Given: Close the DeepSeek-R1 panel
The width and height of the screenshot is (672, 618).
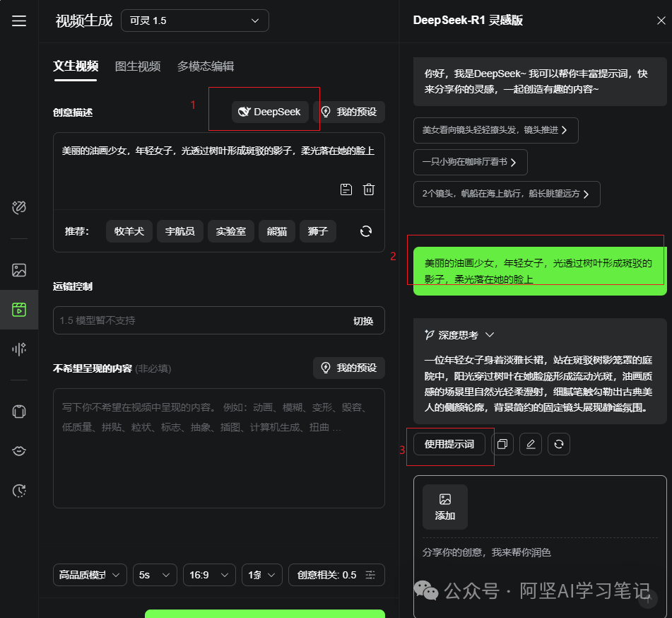Looking at the screenshot, I should point(661,21).
